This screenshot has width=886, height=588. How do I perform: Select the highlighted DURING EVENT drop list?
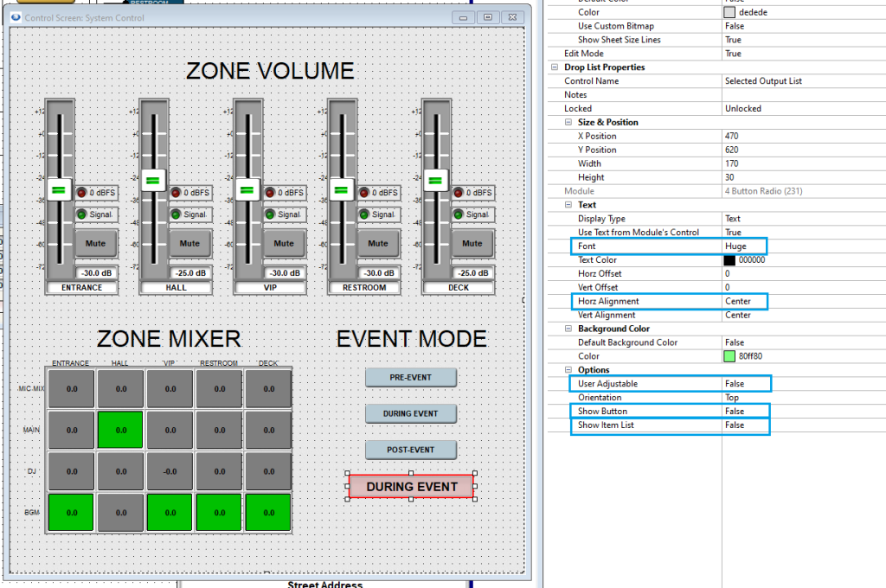click(x=411, y=487)
